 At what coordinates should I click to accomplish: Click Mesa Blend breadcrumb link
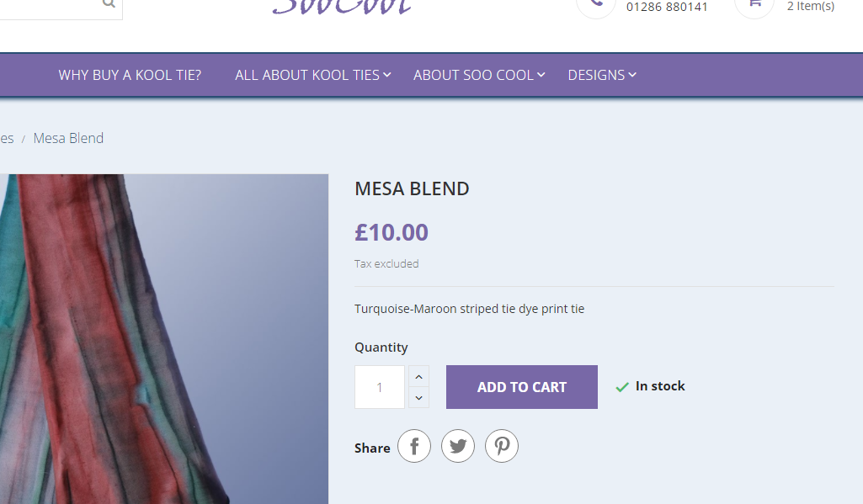pos(68,138)
